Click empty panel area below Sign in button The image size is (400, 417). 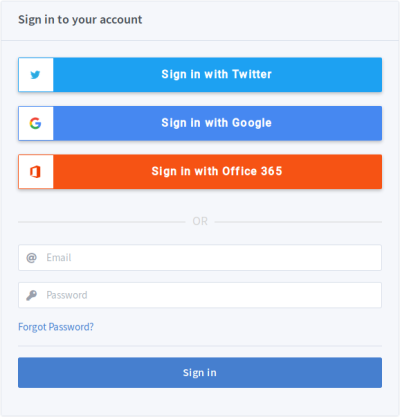[200, 402]
